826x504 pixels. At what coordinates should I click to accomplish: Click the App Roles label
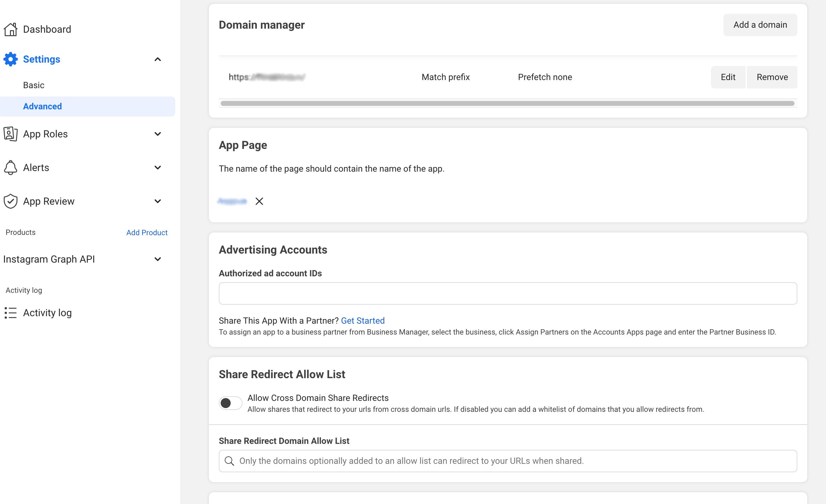tap(45, 134)
